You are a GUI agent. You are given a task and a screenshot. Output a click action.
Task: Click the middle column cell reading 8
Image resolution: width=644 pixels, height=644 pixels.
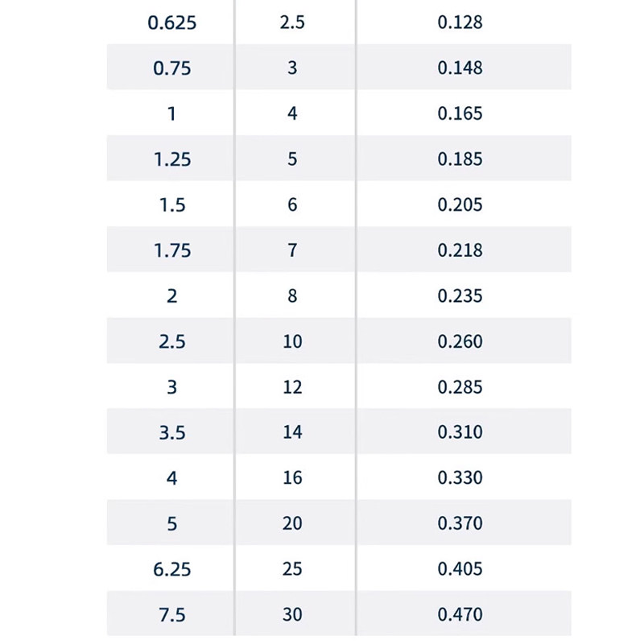tap(292, 296)
